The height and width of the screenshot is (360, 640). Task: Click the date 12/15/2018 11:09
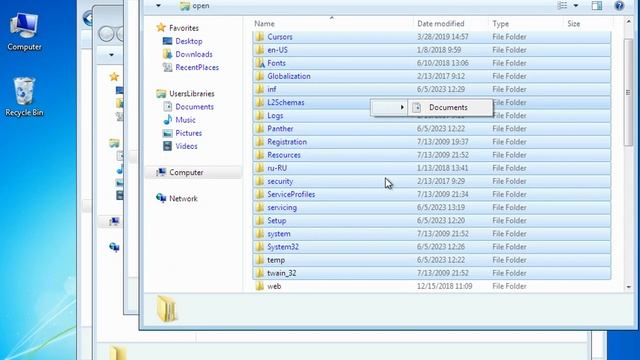tap(444, 286)
